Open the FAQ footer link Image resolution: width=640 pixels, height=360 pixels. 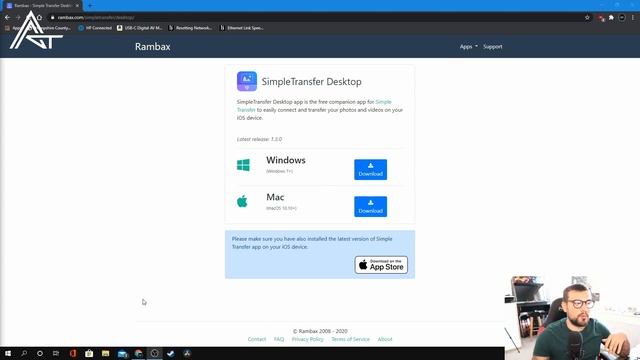pyautogui.click(x=279, y=339)
